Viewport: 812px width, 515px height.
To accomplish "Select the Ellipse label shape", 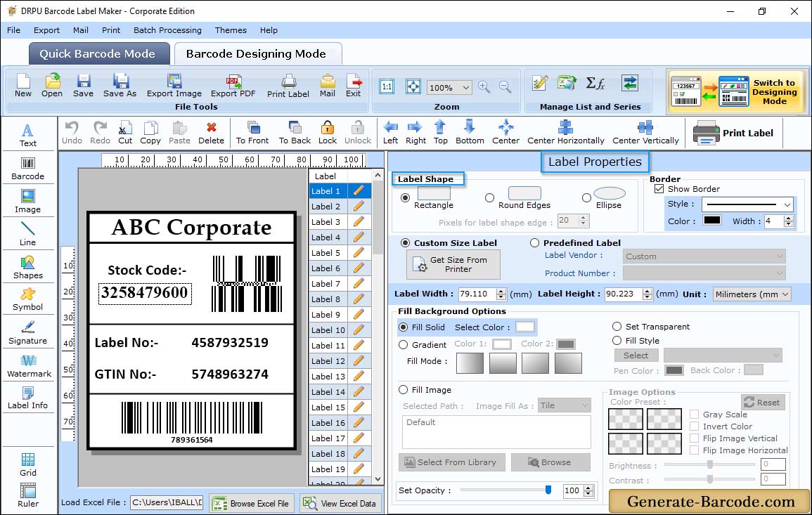I will (x=586, y=197).
